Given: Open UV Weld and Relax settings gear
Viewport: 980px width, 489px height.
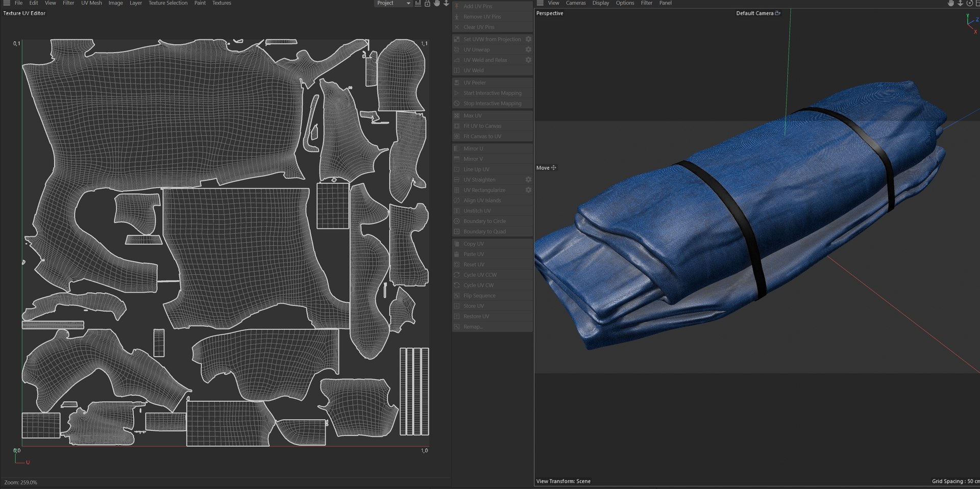Looking at the screenshot, I should [528, 60].
